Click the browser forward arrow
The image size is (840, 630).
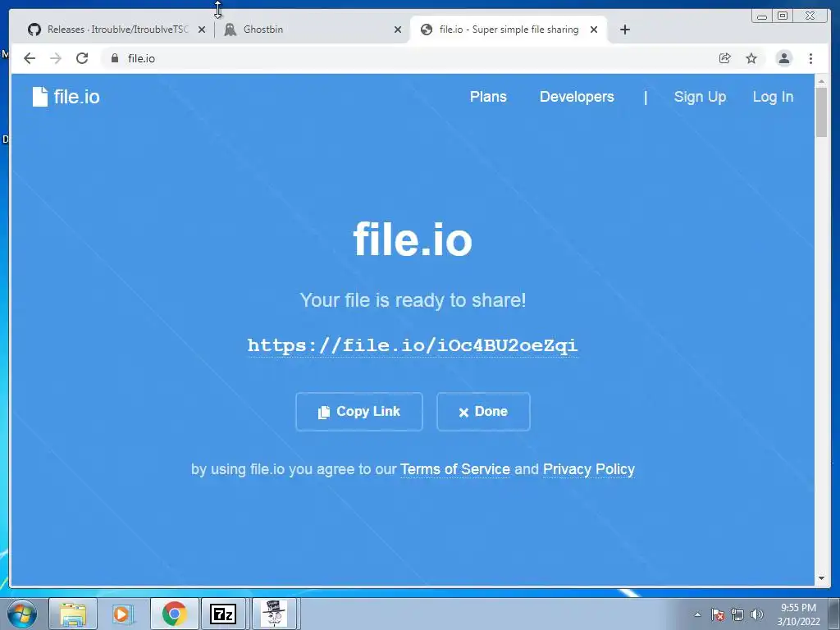coord(56,58)
